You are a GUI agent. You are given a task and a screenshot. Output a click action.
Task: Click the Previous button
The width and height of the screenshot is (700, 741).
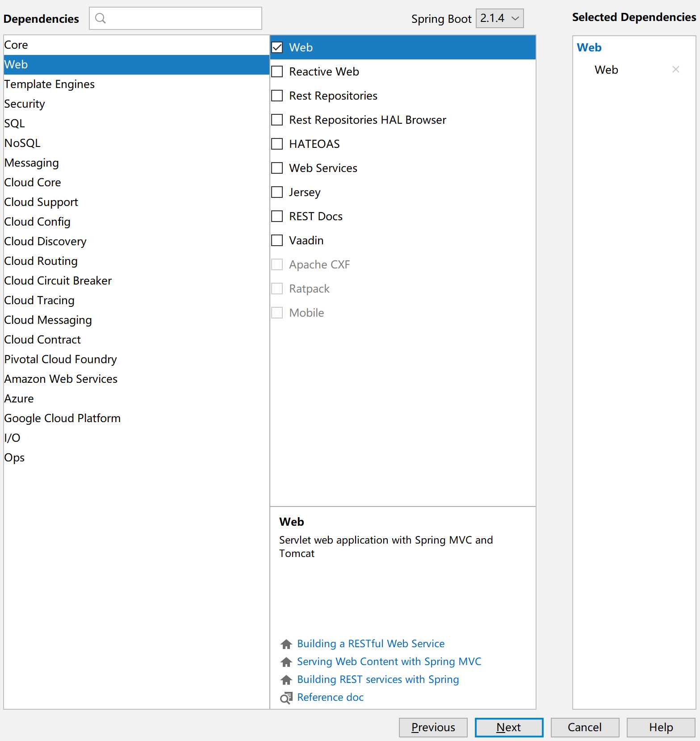coord(433,727)
